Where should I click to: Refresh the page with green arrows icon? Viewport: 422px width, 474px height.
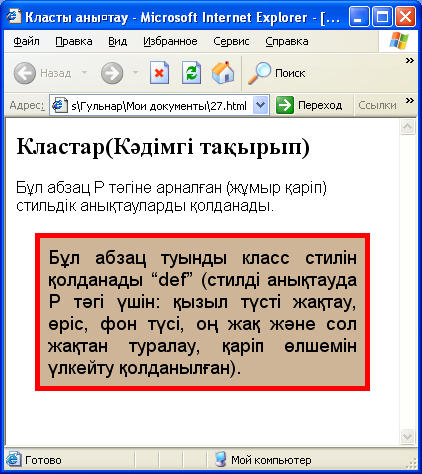click(191, 73)
